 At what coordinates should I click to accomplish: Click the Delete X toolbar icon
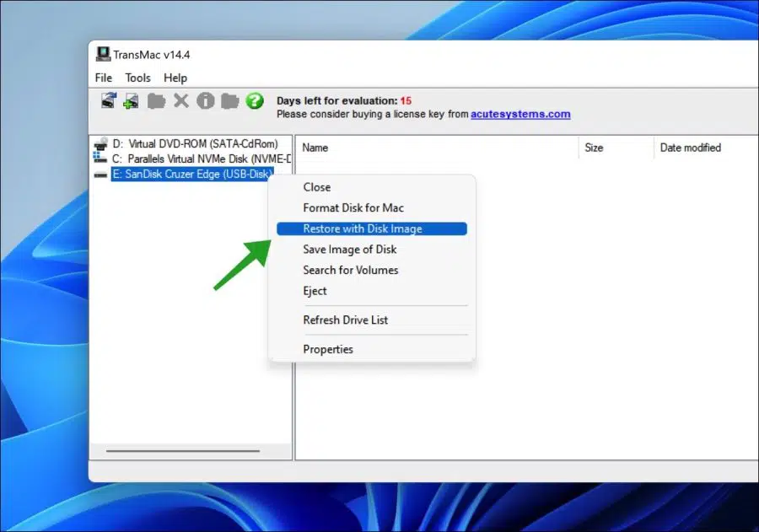181,100
